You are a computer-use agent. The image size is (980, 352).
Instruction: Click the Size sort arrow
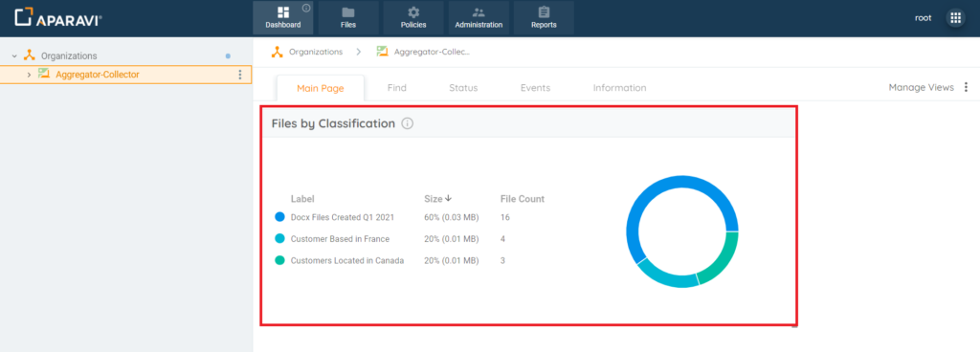[448, 199]
